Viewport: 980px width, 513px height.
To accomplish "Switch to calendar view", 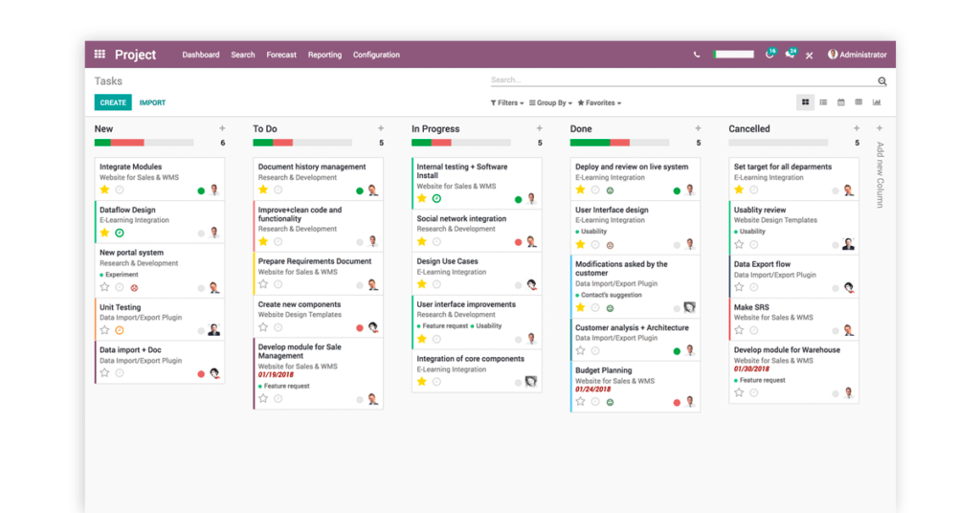I will point(841,102).
